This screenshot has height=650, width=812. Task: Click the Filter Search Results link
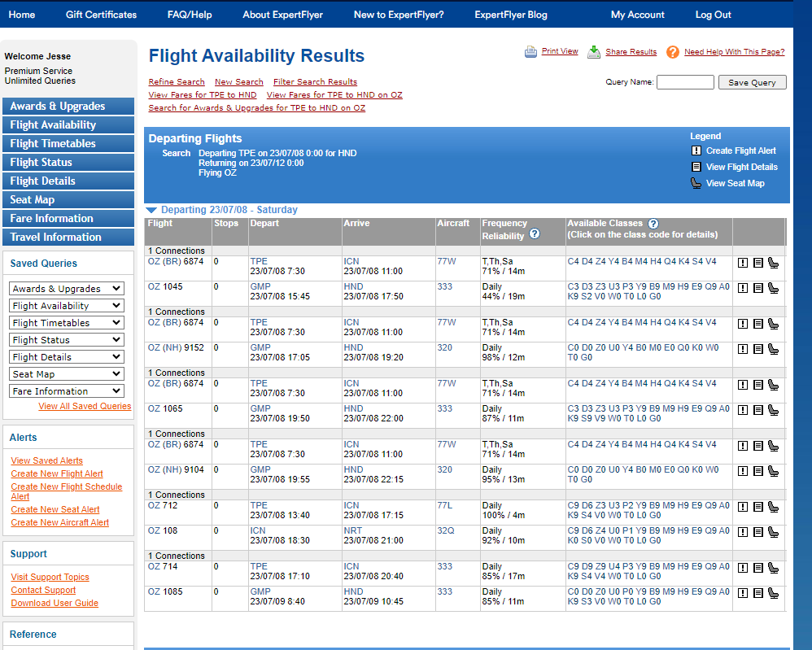[x=315, y=82]
